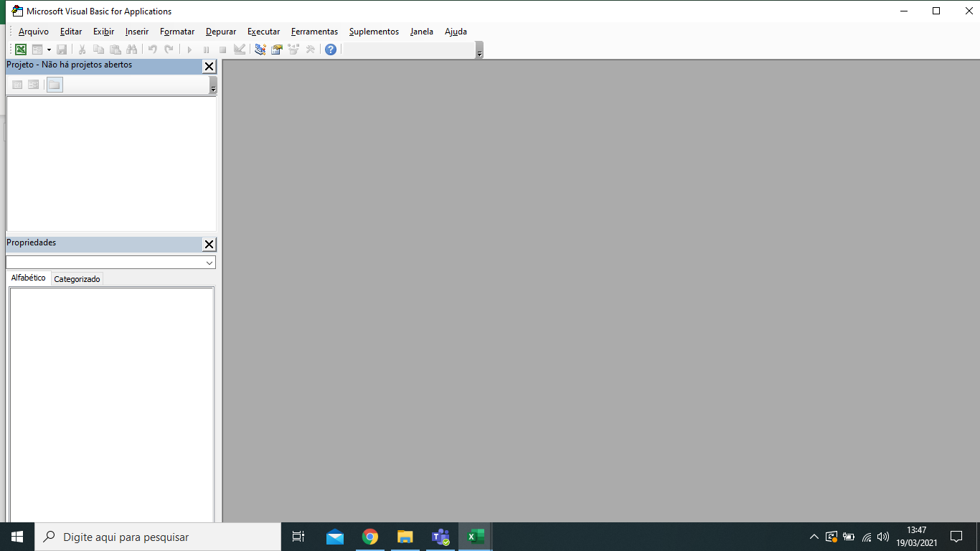Open the Inserir menu

137,32
